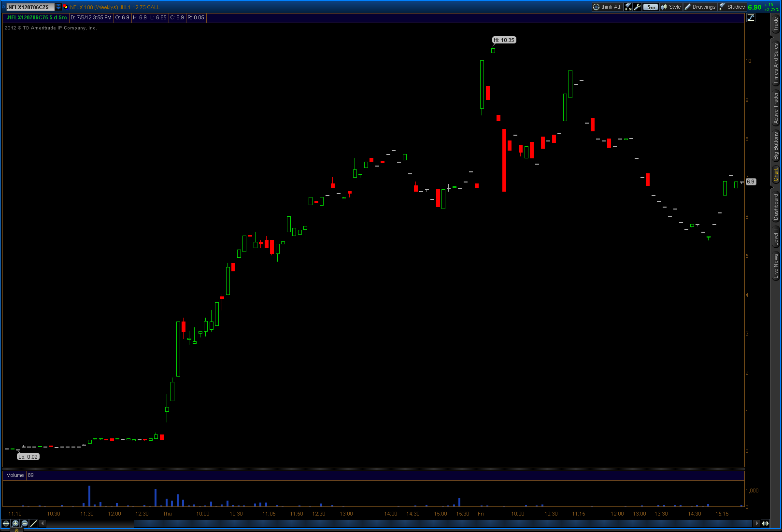Expand bottom panel with double-chevron arrow
782x532 pixels.
(x=16, y=530)
